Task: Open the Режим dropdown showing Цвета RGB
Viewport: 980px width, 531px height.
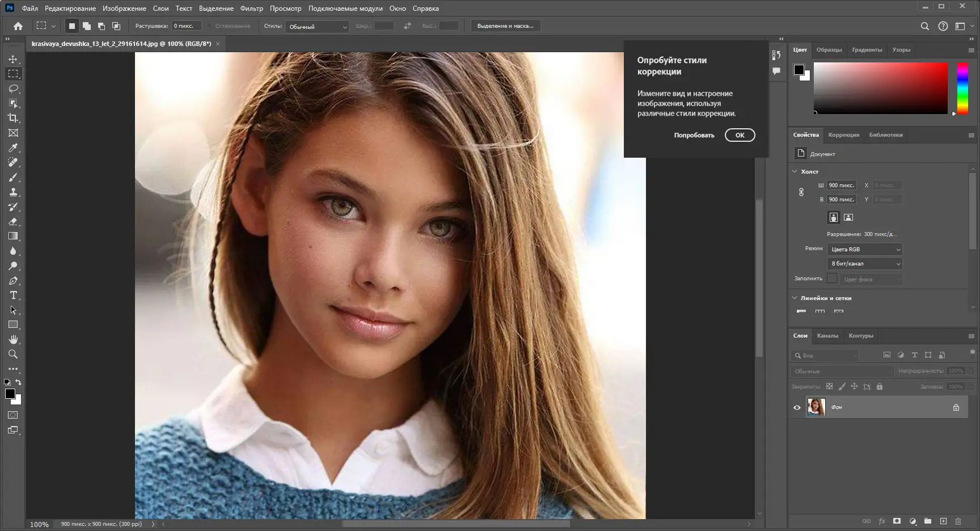Action: (864, 250)
